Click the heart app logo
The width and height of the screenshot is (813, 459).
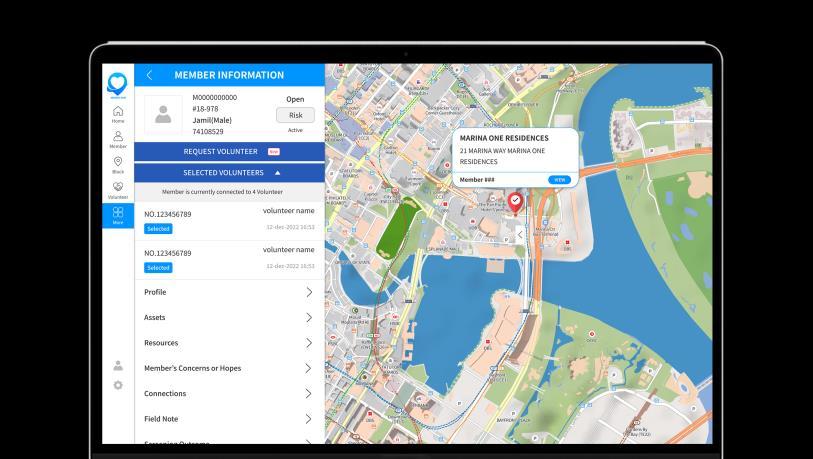[117, 84]
